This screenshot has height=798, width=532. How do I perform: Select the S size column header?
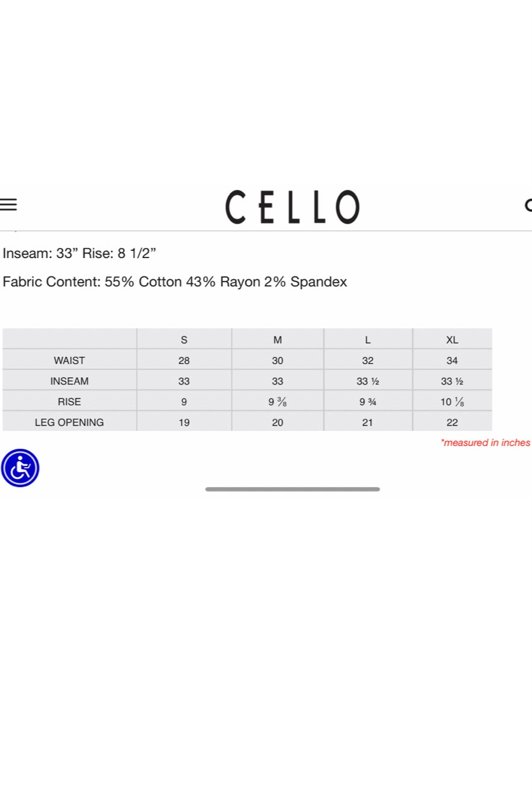(x=184, y=340)
